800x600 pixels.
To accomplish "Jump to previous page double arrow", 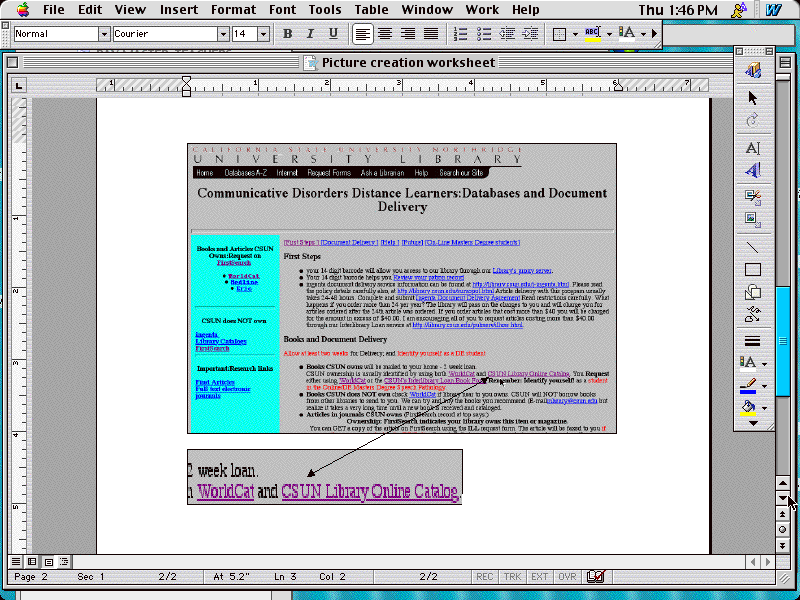I will 783,514.
